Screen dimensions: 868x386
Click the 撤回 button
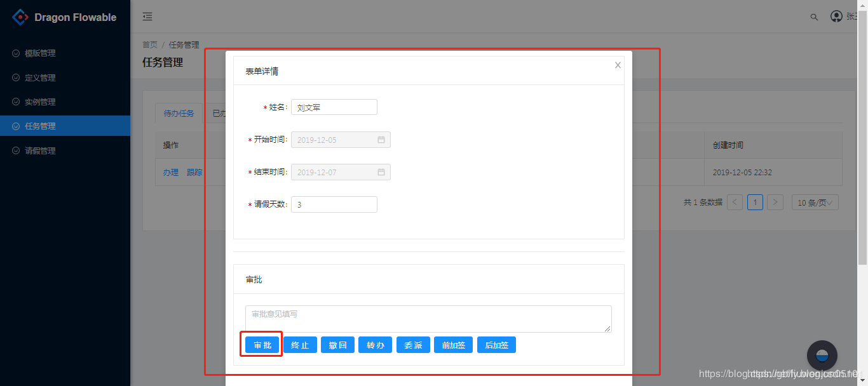click(x=337, y=345)
